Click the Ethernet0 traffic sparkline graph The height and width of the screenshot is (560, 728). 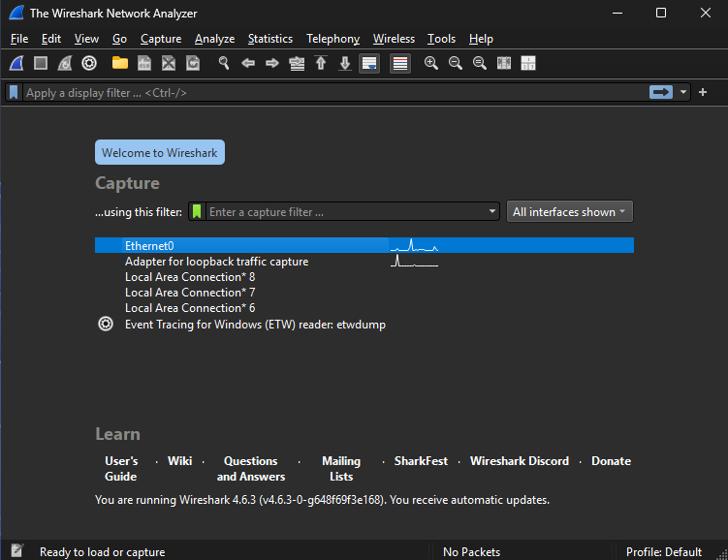point(414,245)
